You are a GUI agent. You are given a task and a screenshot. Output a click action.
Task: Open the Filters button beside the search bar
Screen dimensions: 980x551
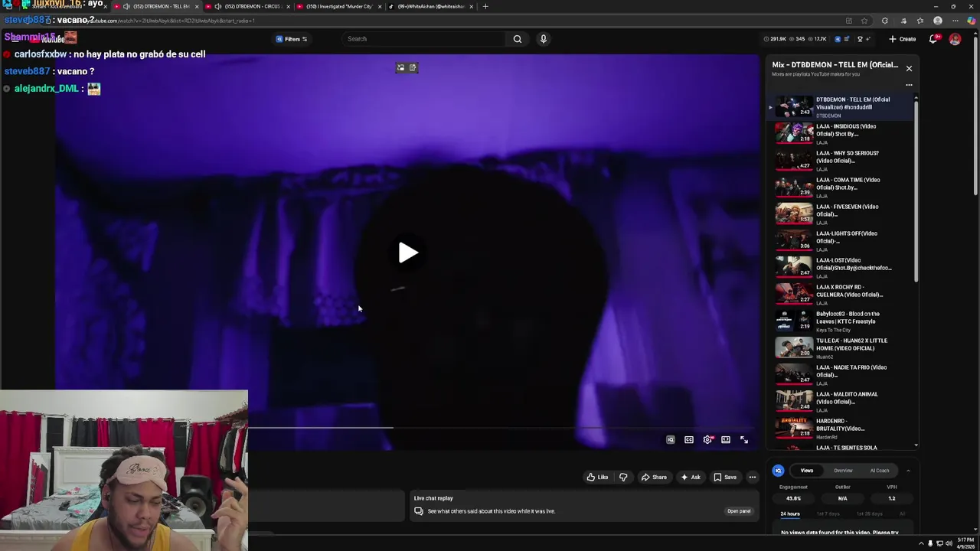291,39
